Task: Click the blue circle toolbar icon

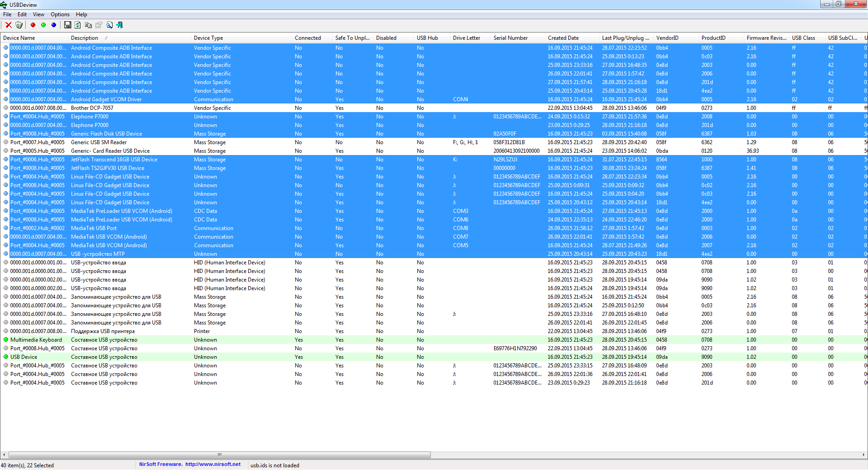Action: (x=54, y=25)
